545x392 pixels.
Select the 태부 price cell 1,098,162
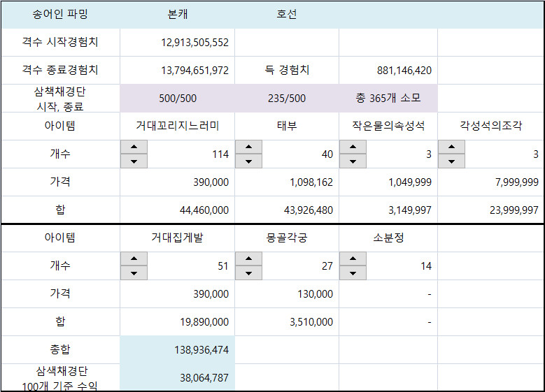(287, 182)
